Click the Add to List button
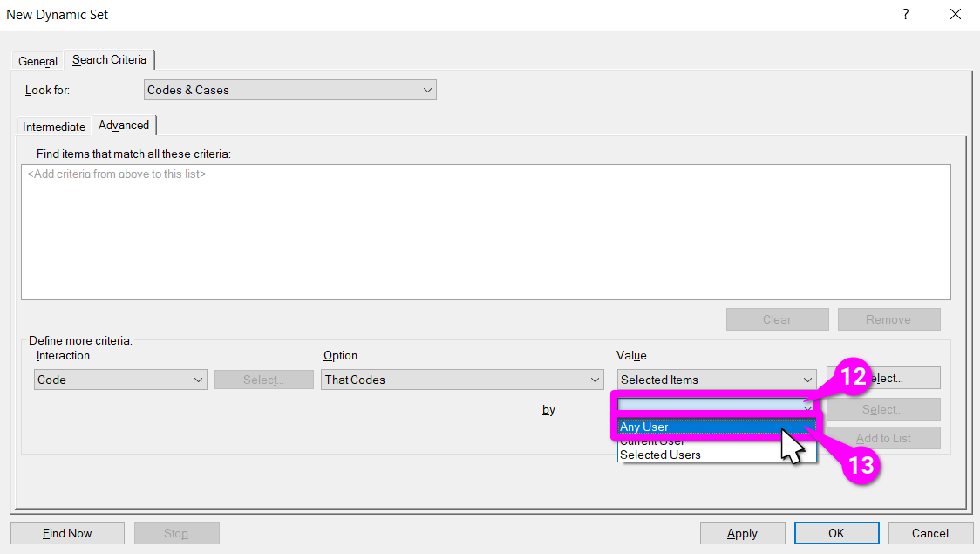Screen dimensions: 980x554 click(x=883, y=438)
